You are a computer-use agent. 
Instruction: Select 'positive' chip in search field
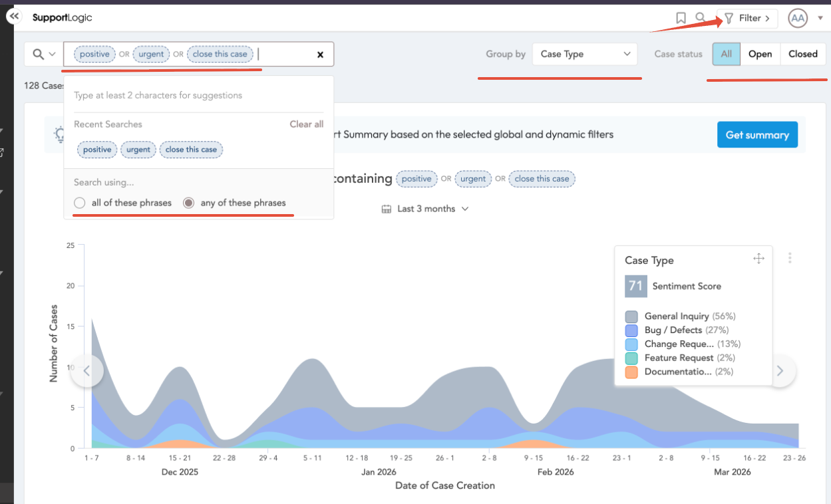[x=94, y=54]
